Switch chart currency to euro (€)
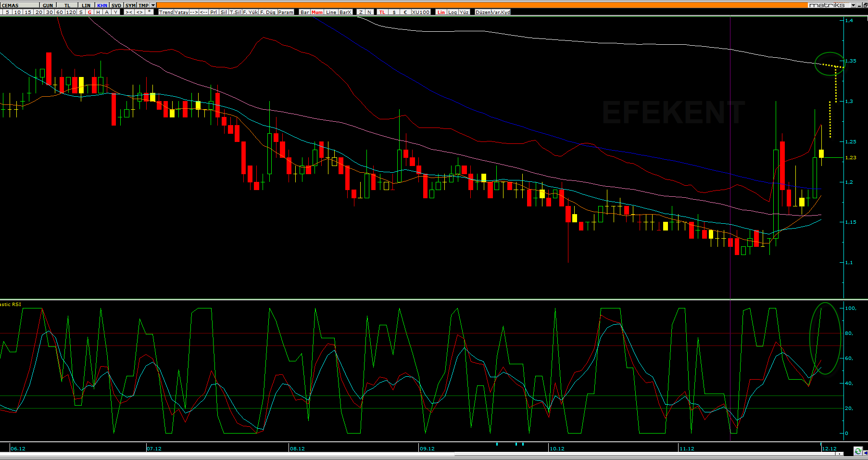Screen dimensions: 868x460 405,12
